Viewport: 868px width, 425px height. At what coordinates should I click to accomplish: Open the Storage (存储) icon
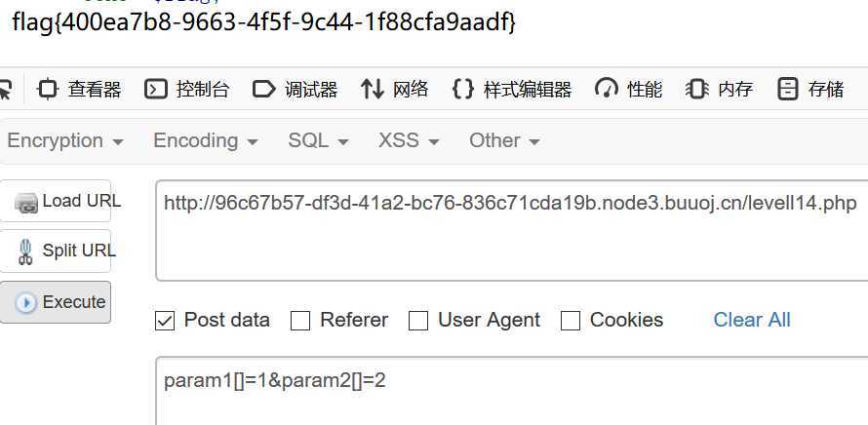[x=787, y=89]
